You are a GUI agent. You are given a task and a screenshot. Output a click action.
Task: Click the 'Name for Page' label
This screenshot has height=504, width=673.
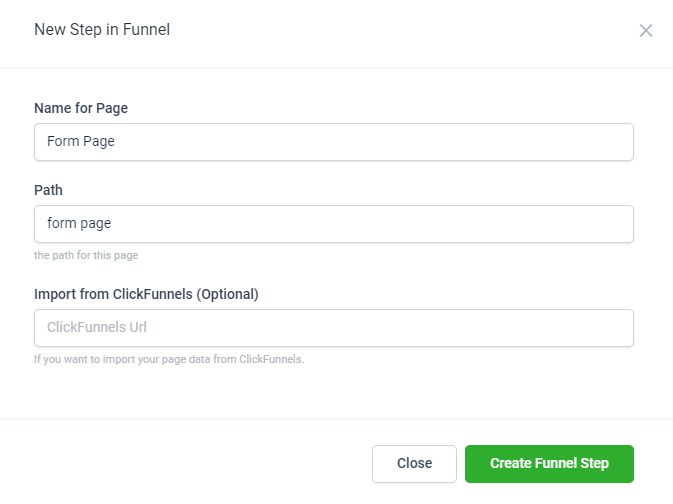(81, 108)
